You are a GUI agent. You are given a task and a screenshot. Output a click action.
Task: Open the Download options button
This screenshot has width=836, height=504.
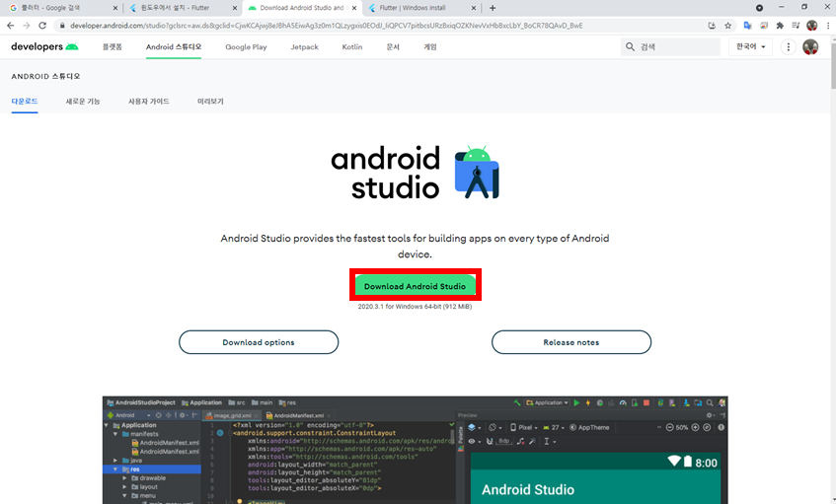point(259,342)
